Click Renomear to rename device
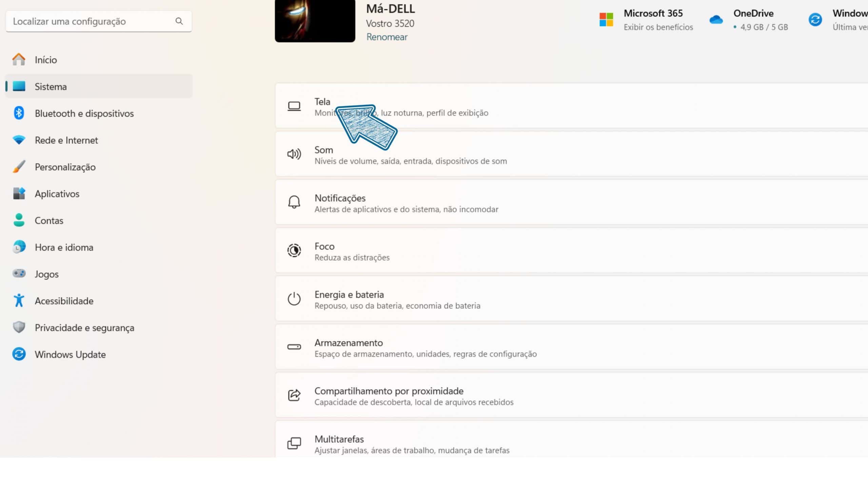The height and width of the screenshot is (488, 868). coord(386,36)
